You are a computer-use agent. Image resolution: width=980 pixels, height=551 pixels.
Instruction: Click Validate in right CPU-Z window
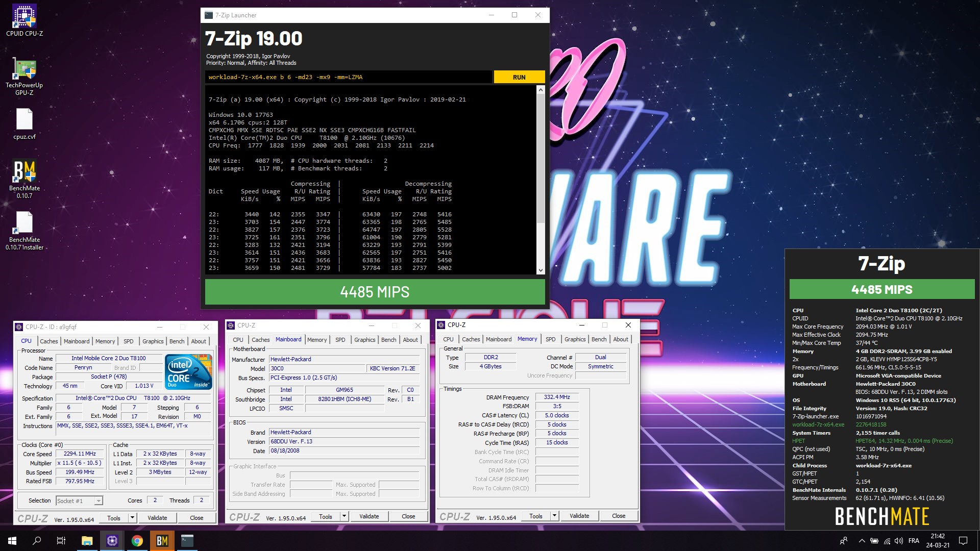[579, 516]
